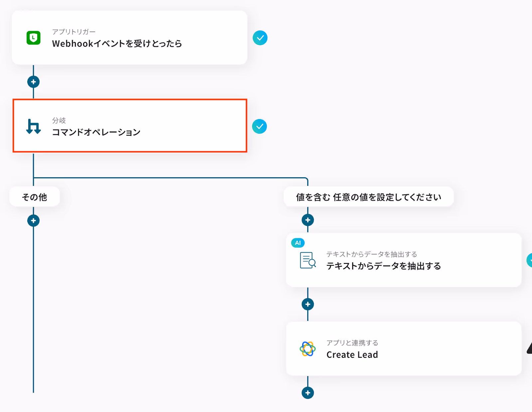
Task: Open the Create Lead action card
Action: tap(404, 348)
